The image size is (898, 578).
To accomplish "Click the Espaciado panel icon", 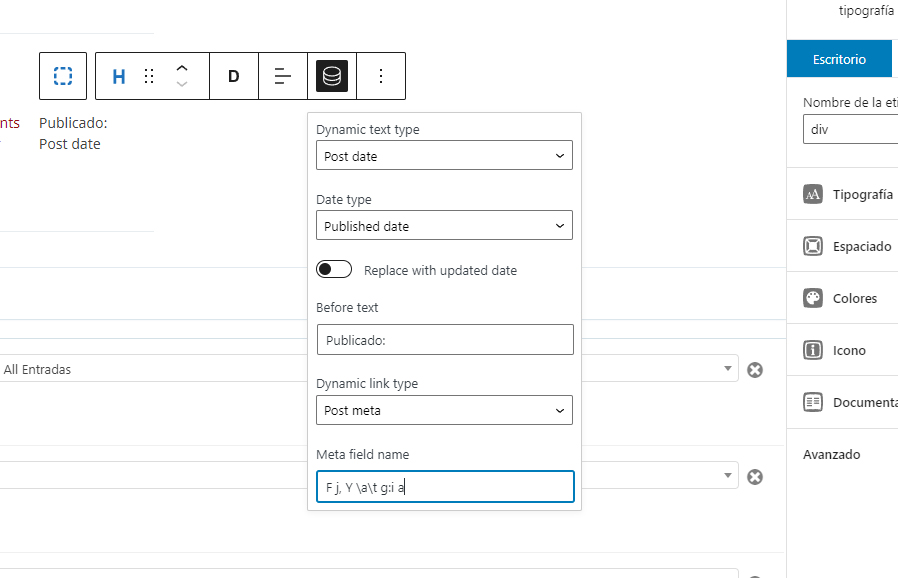I will tap(813, 246).
